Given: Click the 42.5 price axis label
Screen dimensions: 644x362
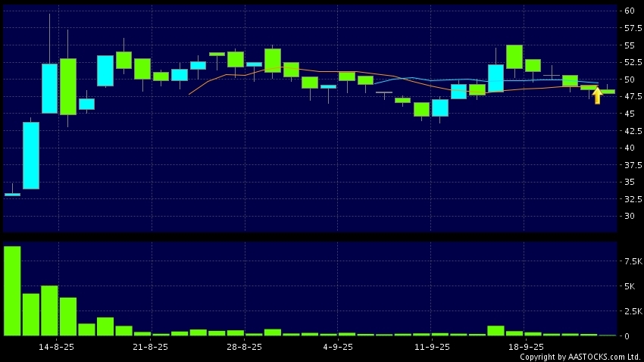Looking at the screenshot, I should coord(633,130).
